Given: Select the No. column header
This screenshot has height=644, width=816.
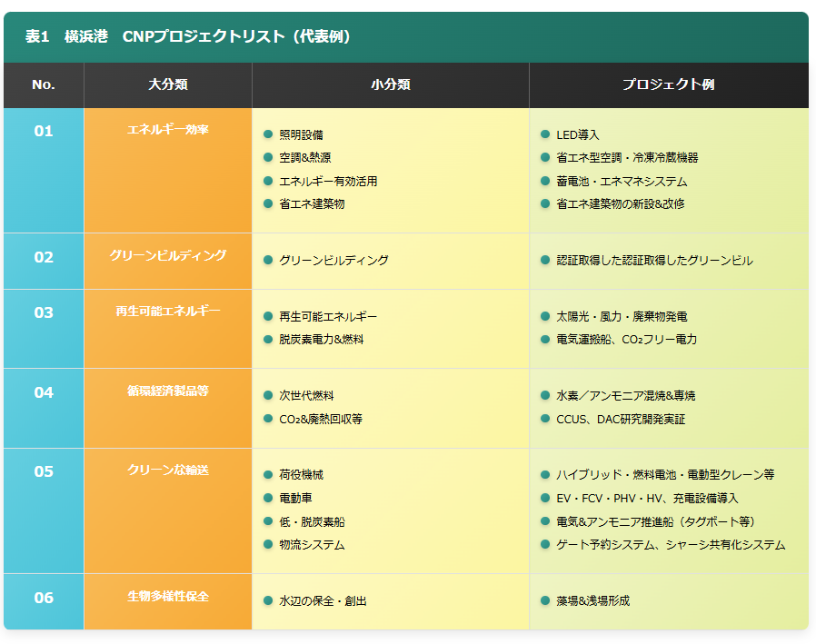Looking at the screenshot, I should tap(44, 84).
